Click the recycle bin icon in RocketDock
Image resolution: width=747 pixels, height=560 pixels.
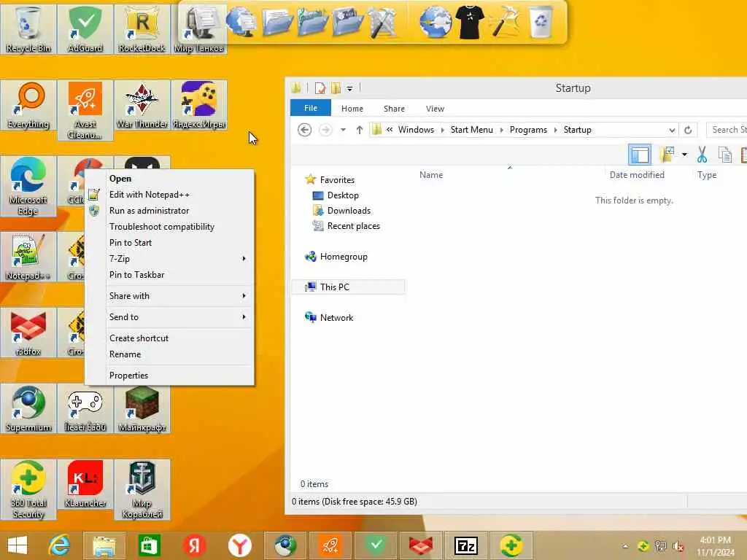pyautogui.click(x=541, y=22)
